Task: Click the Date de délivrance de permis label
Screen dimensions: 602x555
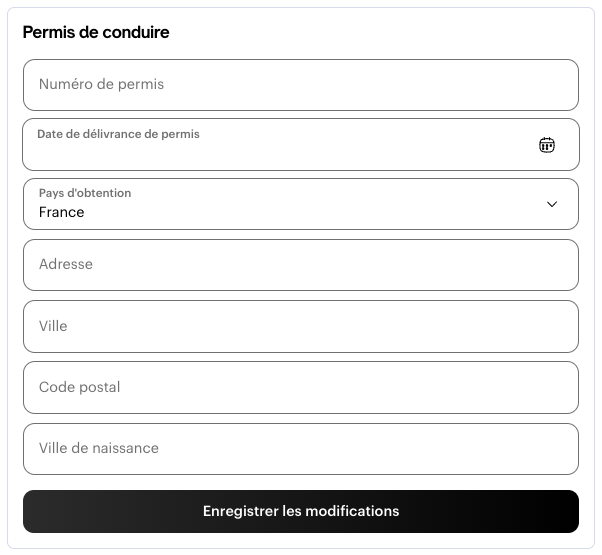Action: pos(118,134)
